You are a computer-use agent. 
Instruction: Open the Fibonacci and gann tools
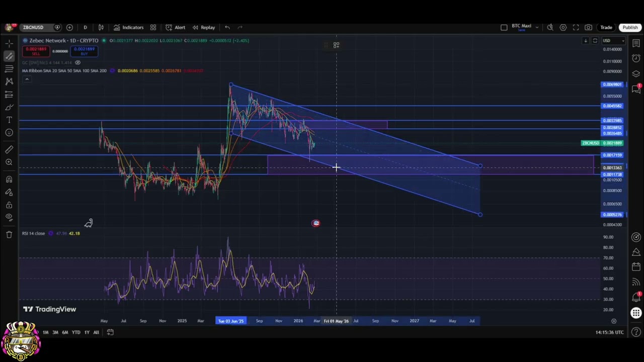(x=9, y=69)
